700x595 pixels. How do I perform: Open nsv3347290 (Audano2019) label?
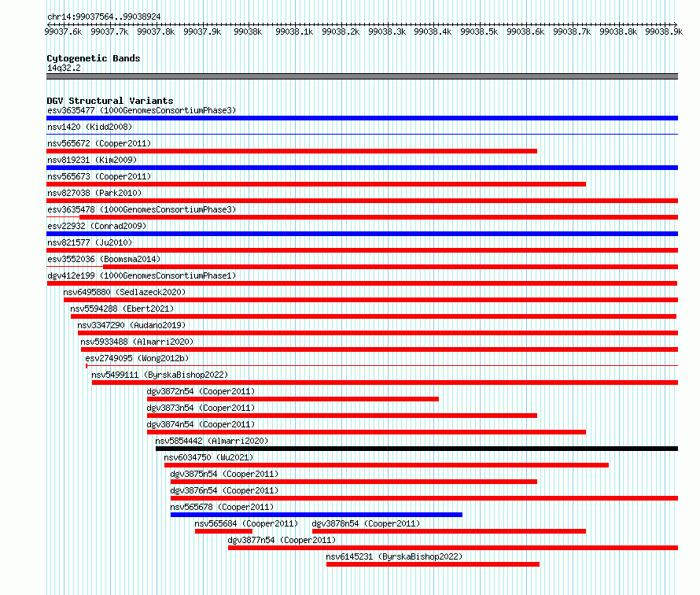(131, 325)
